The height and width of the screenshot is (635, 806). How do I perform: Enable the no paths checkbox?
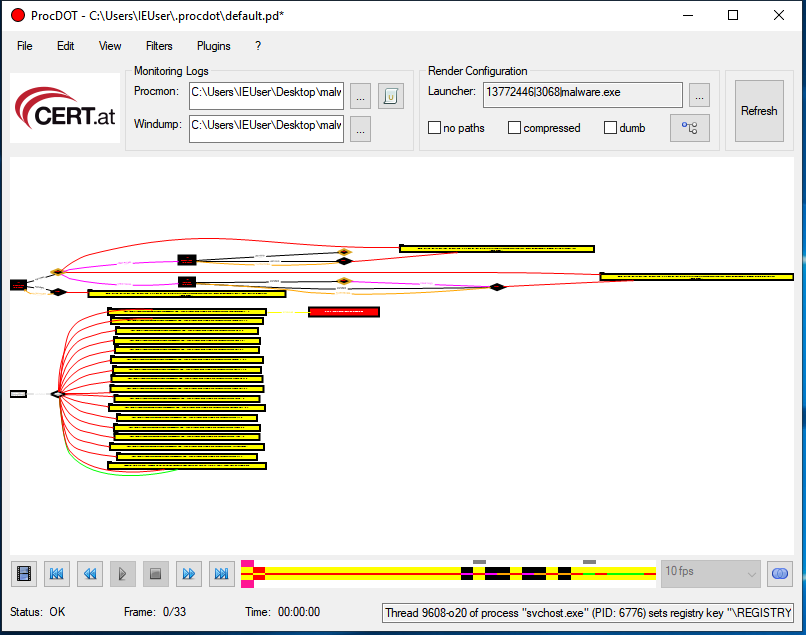point(434,128)
